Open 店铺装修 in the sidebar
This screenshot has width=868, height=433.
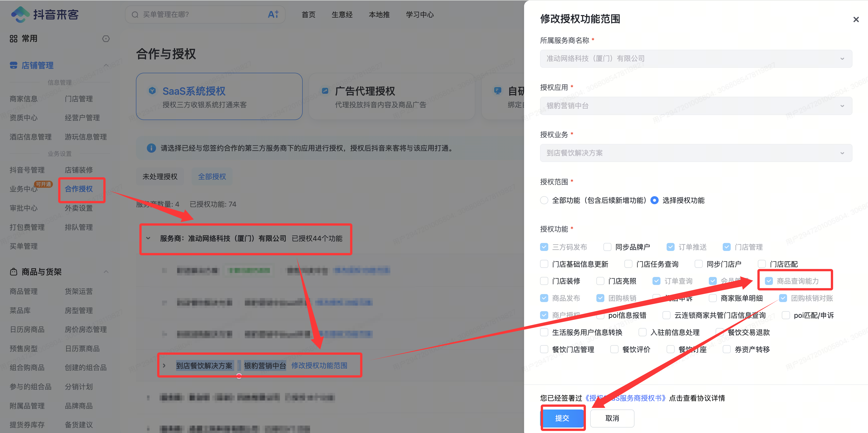click(x=79, y=170)
